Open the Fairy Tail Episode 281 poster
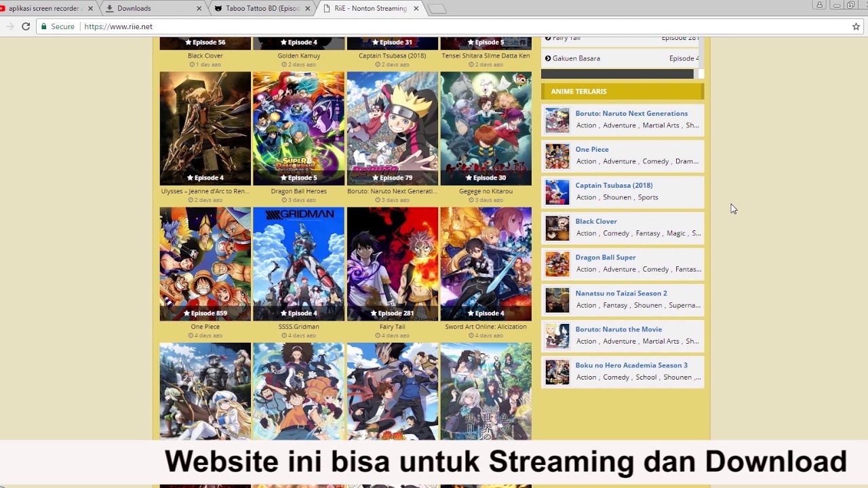Viewport: 868px width, 488px height. click(393, 264)
